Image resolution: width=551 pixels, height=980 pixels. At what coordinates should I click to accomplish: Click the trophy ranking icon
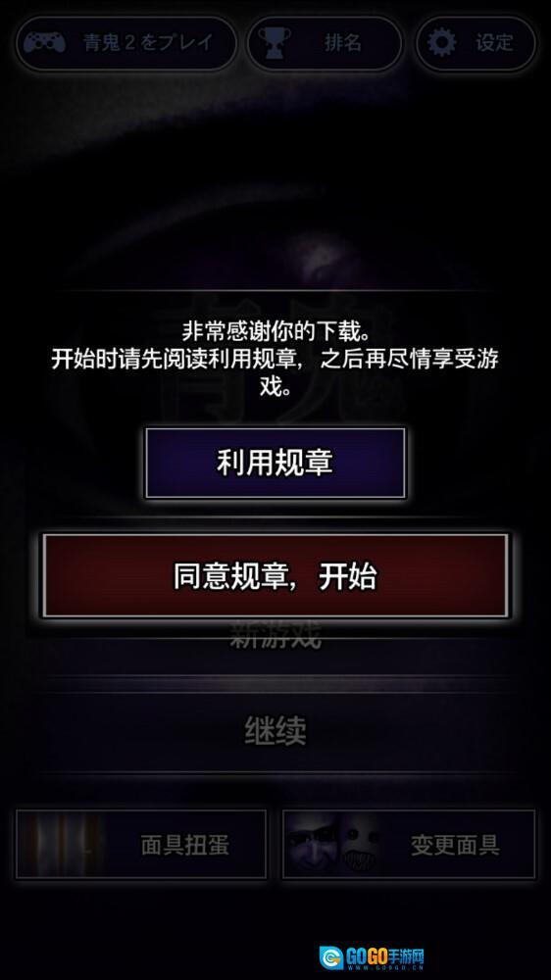pos(274,43)
